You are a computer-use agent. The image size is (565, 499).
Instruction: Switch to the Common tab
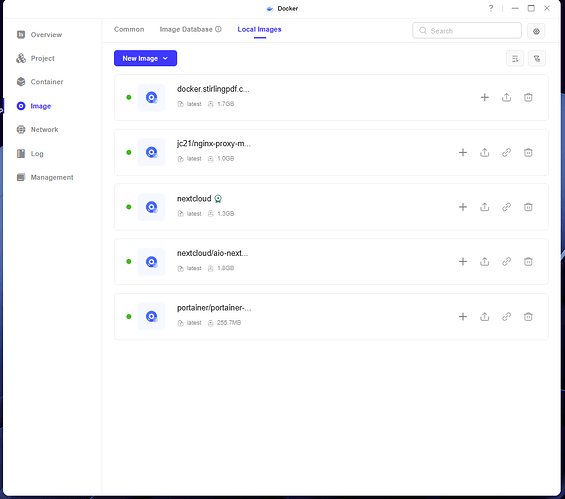tap(129, 30)
